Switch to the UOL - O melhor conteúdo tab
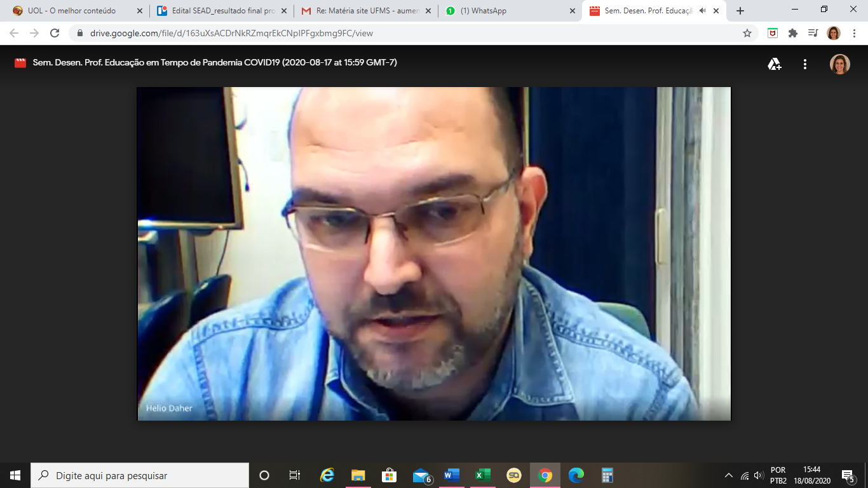 pos(71,11)
